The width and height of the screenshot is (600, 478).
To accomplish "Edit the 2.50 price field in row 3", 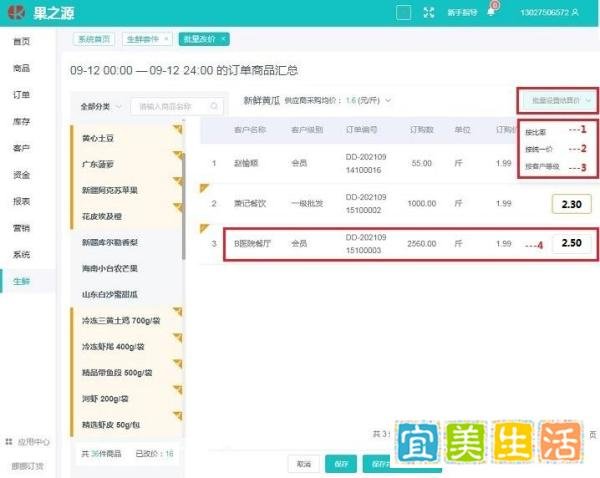I will click(572, 243).
